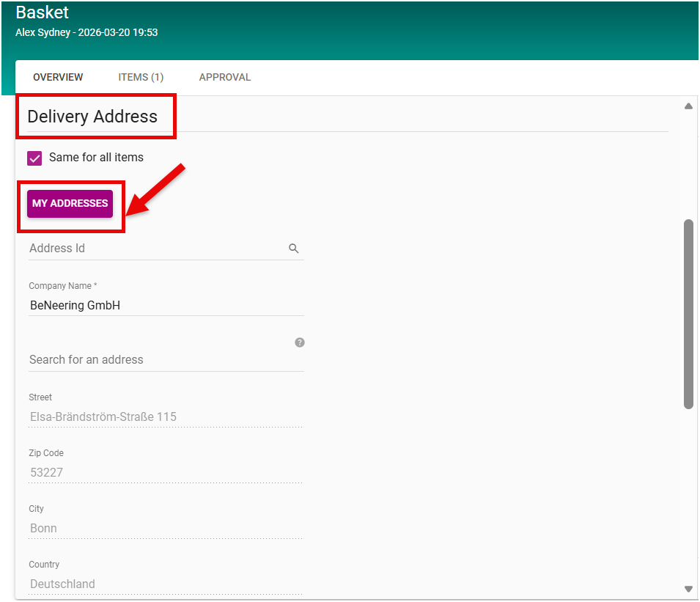
Task: Select the City field showing Bonn
Action: click(x=166, y=528)
